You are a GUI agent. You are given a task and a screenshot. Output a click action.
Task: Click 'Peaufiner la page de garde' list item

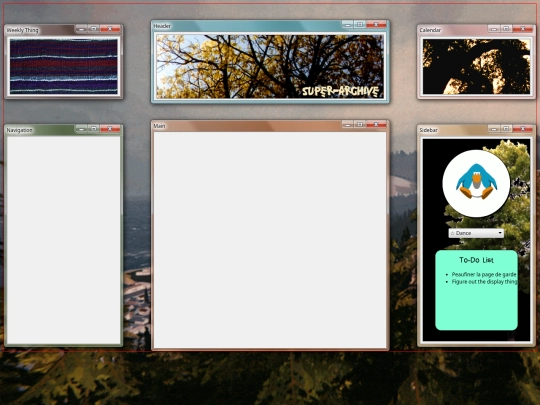point(484,274)
